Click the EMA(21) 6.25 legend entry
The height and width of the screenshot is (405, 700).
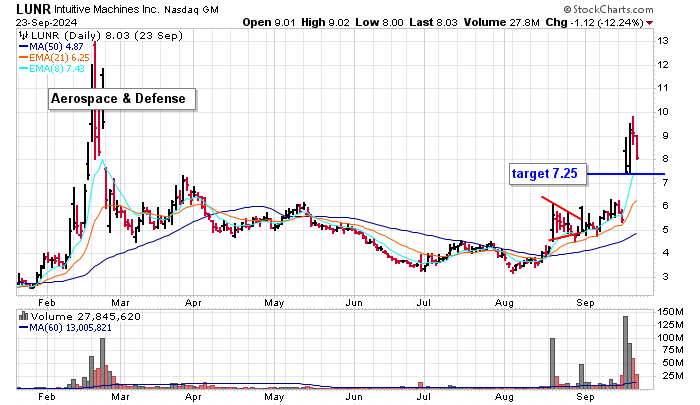click(x=54, y=58)
